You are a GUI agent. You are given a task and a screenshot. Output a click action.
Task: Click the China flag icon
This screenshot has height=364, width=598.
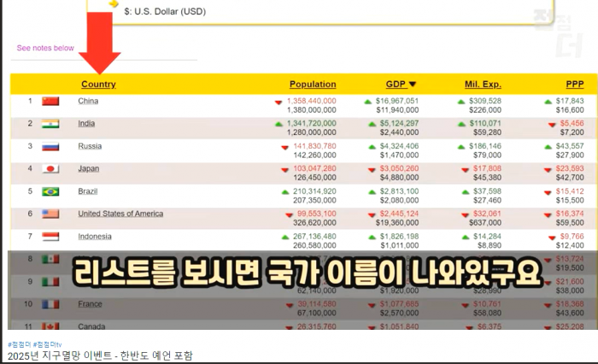pos(50,102)
